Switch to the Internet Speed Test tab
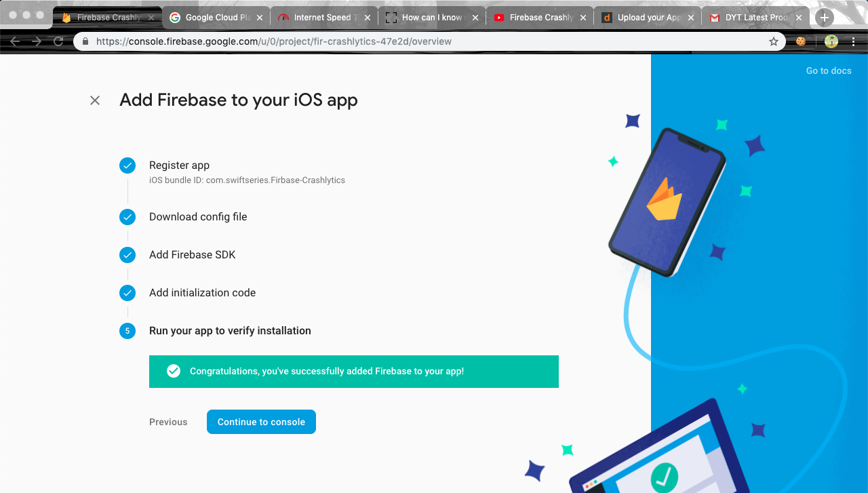The image size is (868, 493). point(319,18)
